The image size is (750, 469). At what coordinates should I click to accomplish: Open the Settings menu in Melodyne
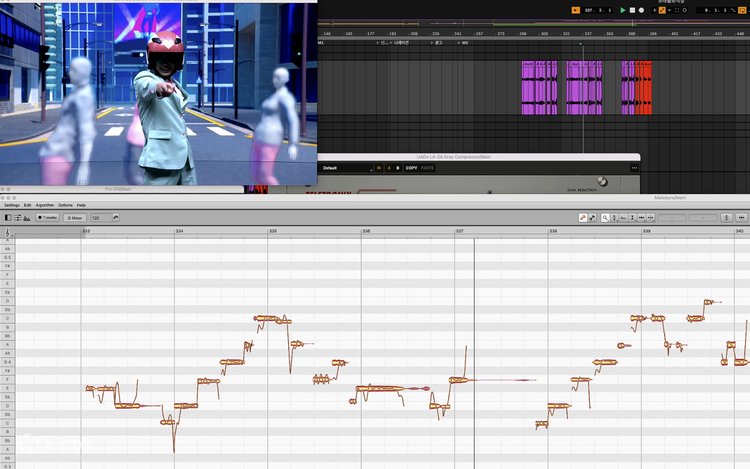coord(11,205)
